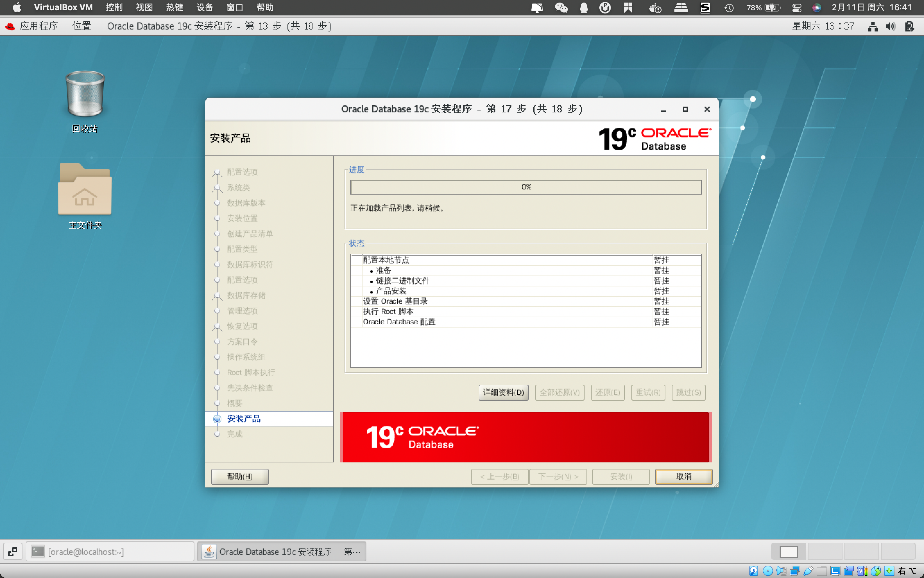Image resolution: width=924 pixels, height=578 pixels.
Task: Open the 设备 menu in VirtualBox
Action: pyautogui.click(x=205, y=8)
